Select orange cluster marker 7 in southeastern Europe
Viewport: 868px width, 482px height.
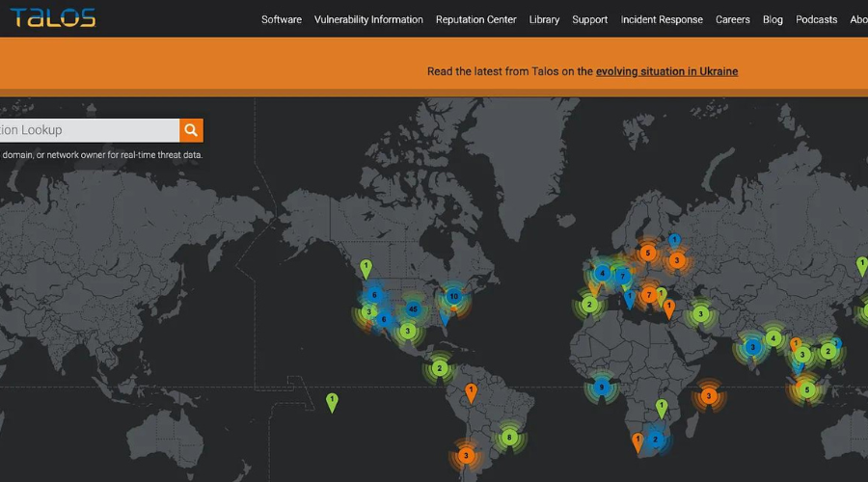click(649, 295)
